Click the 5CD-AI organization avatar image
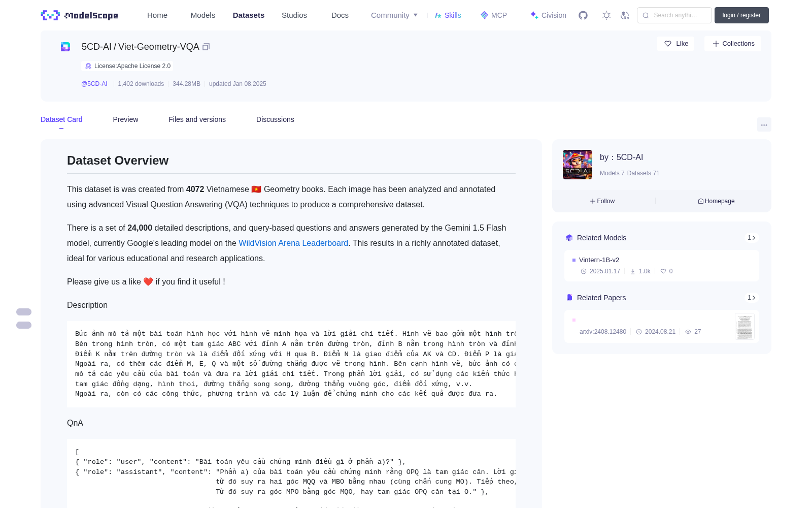 coord(578,165)
